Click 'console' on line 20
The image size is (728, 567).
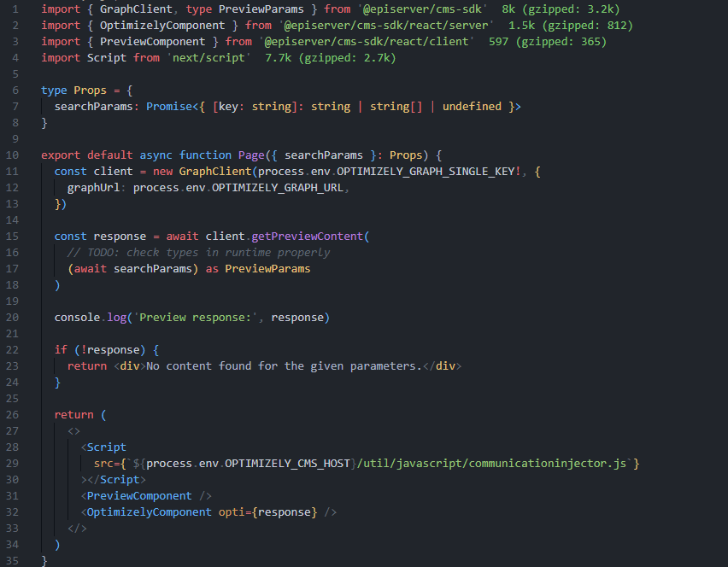pos(77,318)
